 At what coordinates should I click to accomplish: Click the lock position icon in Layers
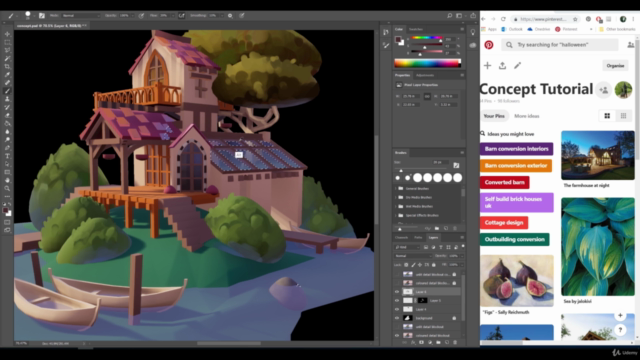[420, 264]
